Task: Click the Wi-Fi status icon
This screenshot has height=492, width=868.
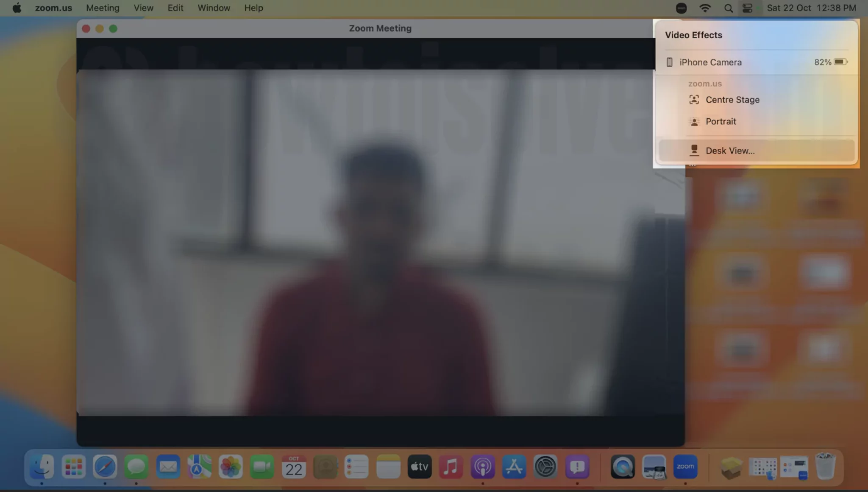Action: coord(705,8)
